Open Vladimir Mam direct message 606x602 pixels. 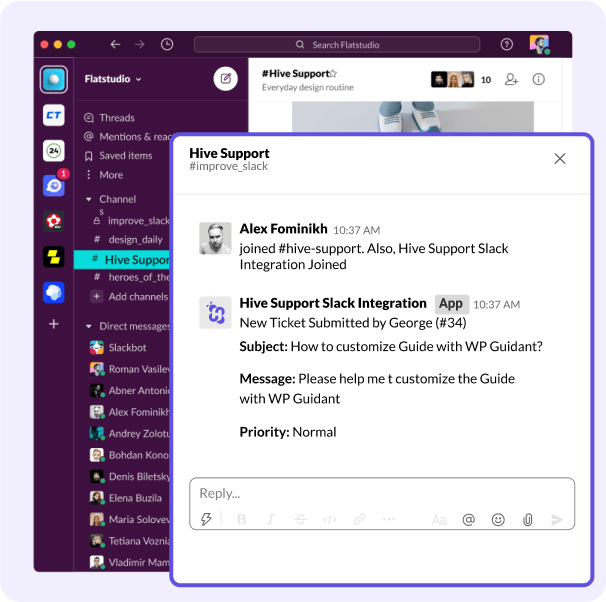130,562
